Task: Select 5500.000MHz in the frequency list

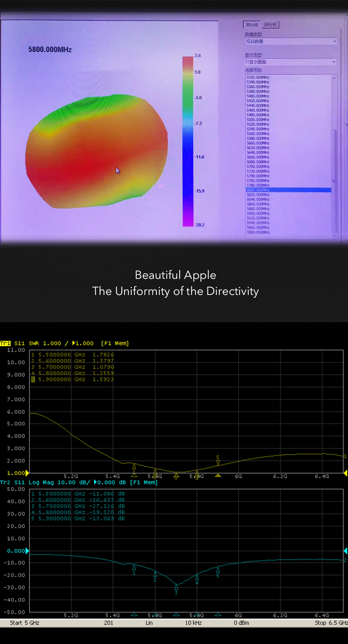Action: pos(257,119)
